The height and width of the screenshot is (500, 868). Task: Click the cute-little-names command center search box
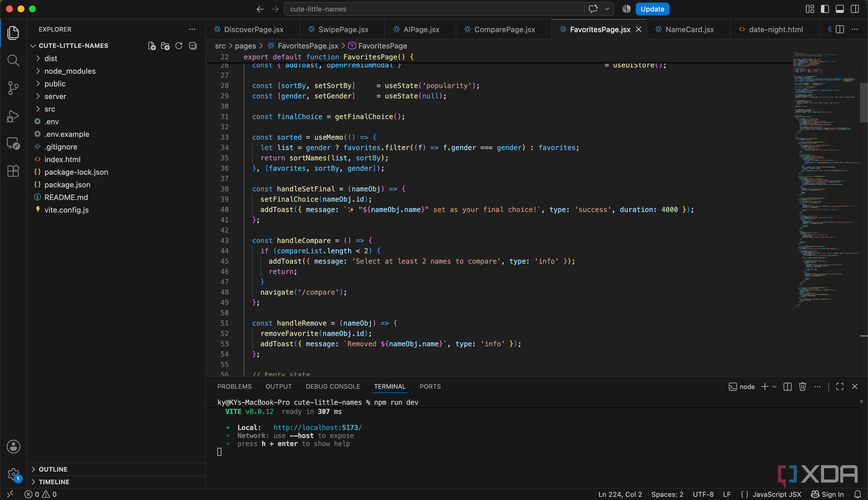point(434,9)
